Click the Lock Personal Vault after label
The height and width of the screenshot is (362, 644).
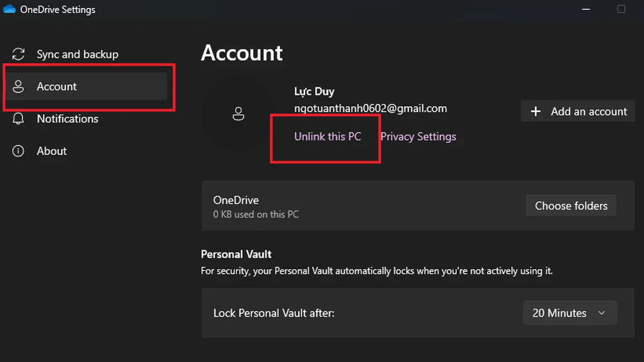tap(274, 313)
